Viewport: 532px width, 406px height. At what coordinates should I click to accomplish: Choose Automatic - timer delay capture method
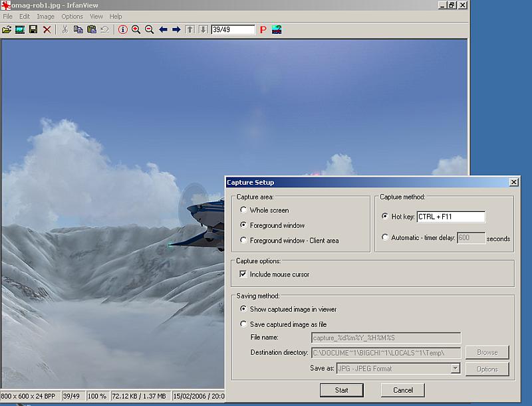pos(386,238)
